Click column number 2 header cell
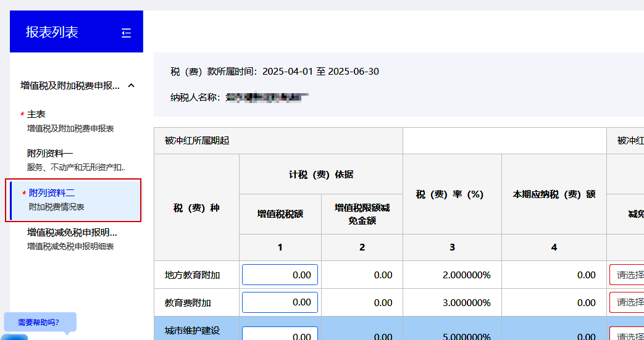Screen dimensions: 644x340 tap(362, 247)
